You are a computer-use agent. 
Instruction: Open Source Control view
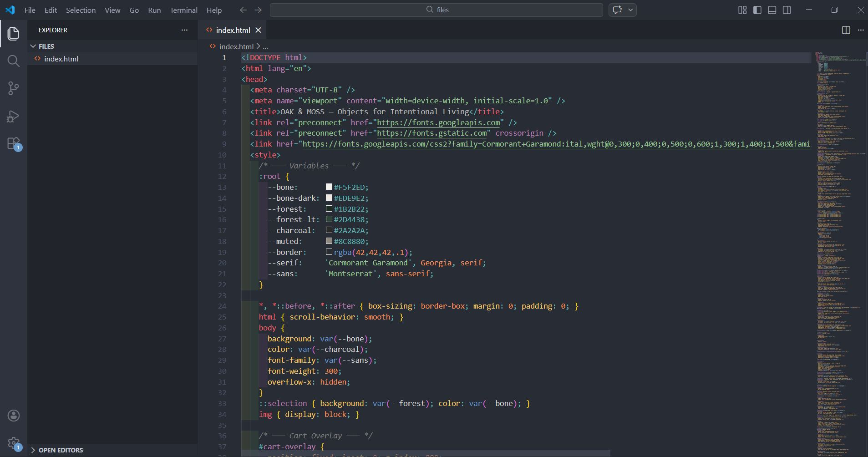14,88
